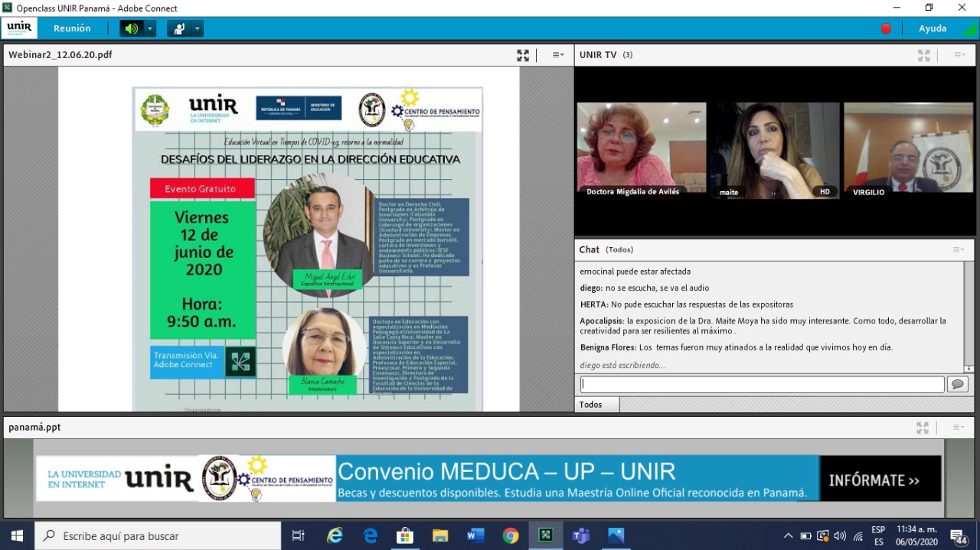Select the Todos chat tab
Image resolution: width=980 pixels, height=550 pixels.
point(596,405)
